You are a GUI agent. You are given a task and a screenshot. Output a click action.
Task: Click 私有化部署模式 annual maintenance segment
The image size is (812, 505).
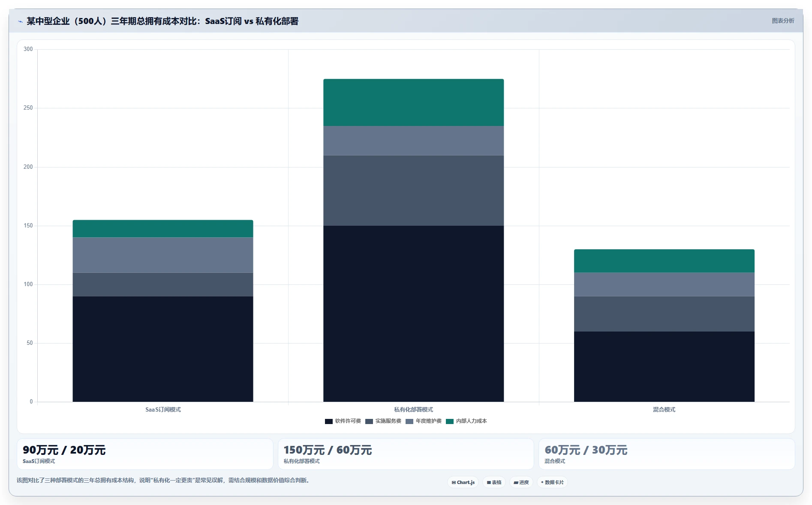pyautogui.click(x=414, y=140)
